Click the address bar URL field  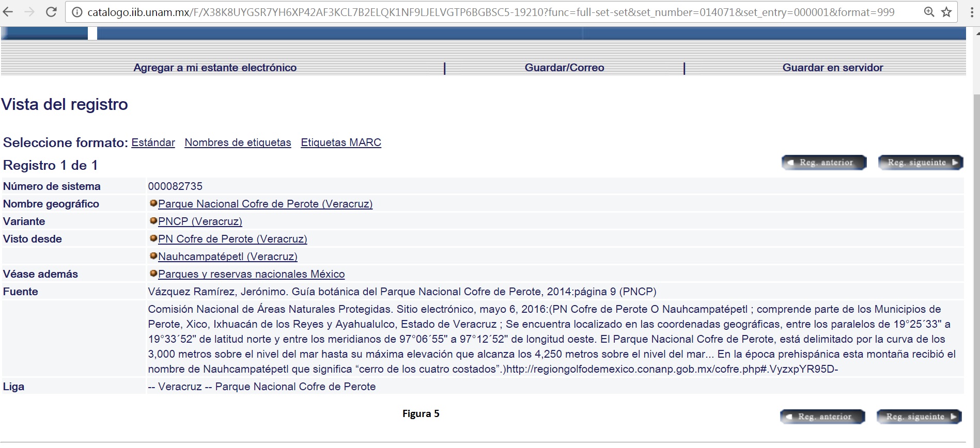491,12
